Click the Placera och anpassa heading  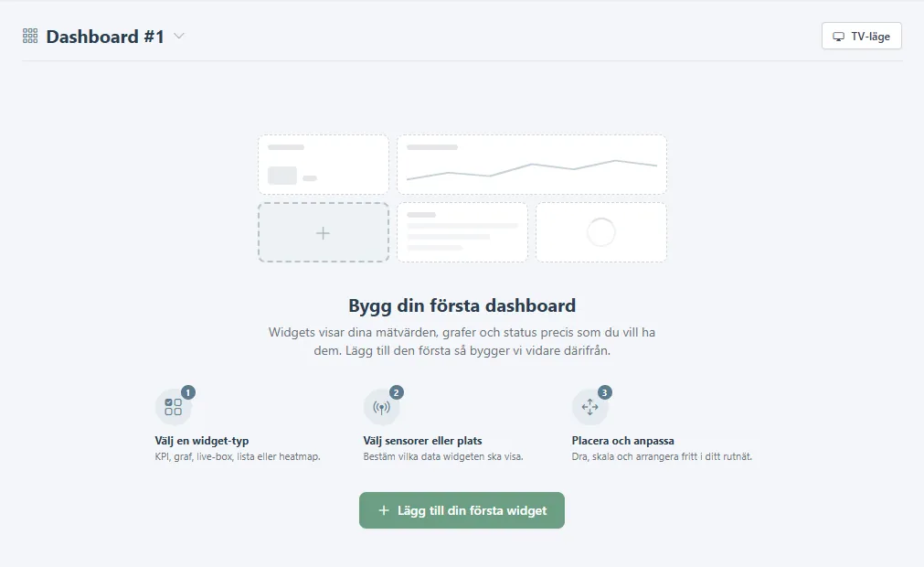coord(623,440)
